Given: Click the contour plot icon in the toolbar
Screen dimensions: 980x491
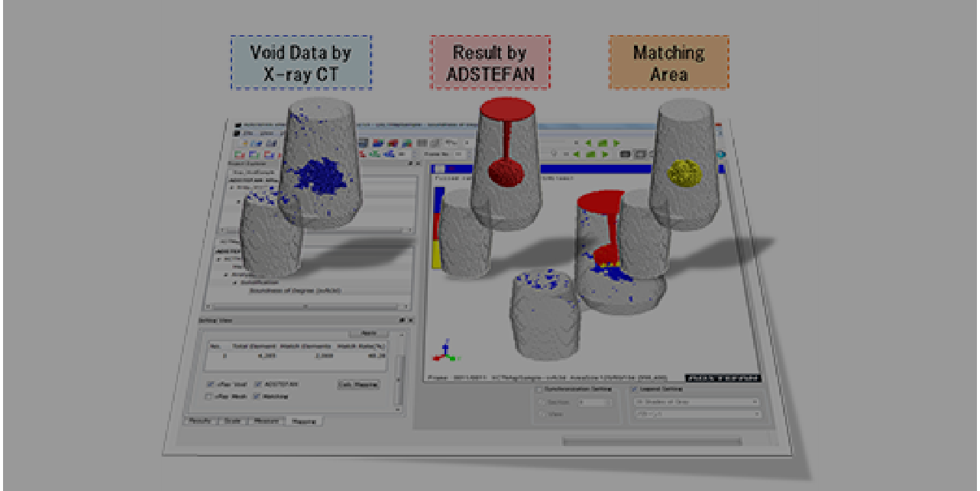Looking at the screenshot, I should click(x=377, y=143).
